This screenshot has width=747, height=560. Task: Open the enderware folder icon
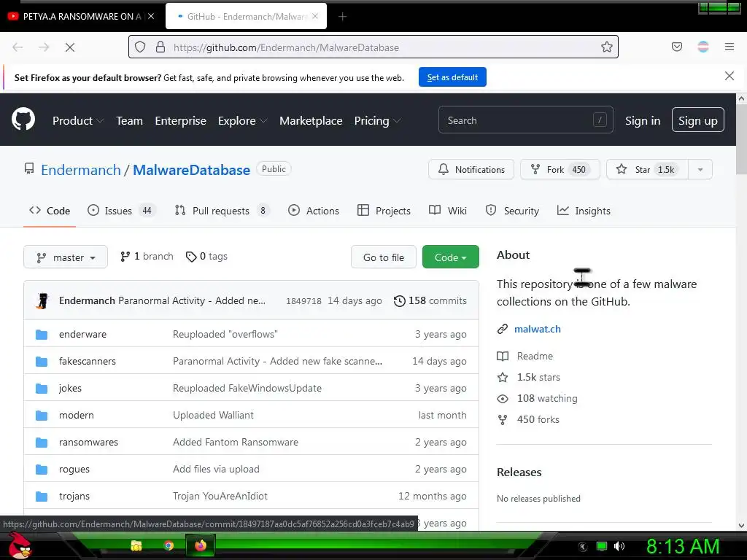(x=42, y=334)
